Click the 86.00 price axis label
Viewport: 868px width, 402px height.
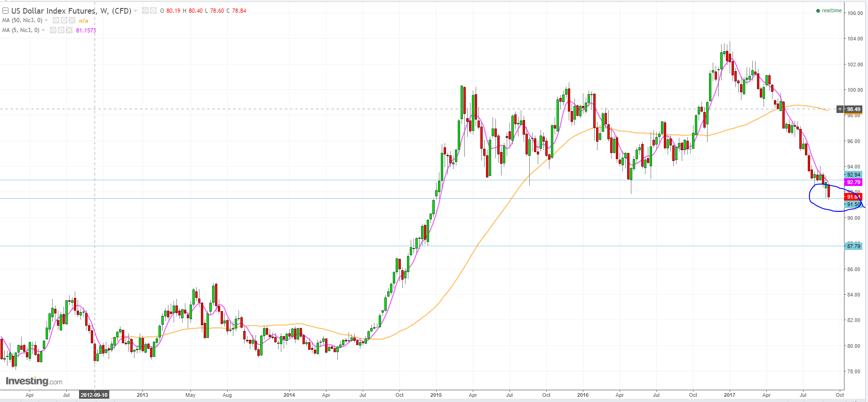coord(853,269)
